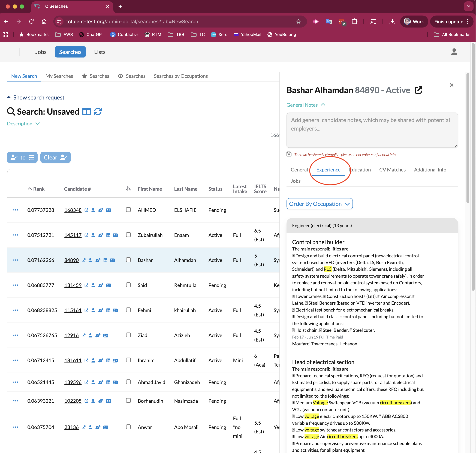Click the external-link icon beside candidate 84890
The width and height of the screenshot is (476, 453).
pos(84,260)
